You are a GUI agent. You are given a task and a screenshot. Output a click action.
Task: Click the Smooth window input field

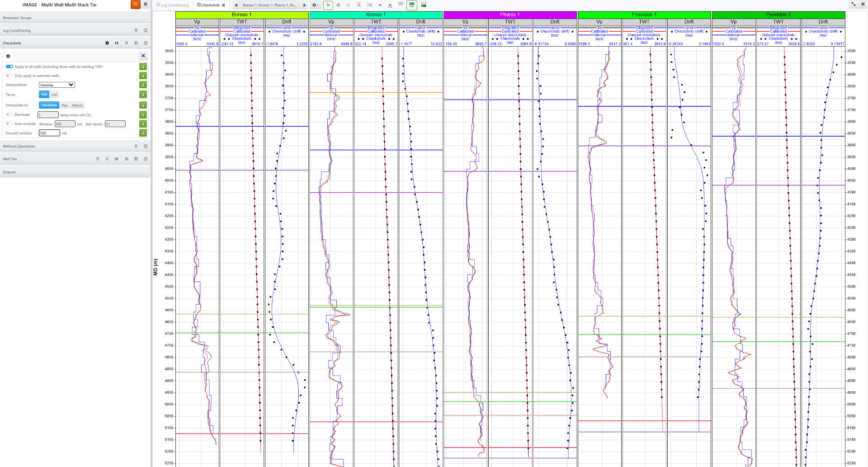[49, 133]
